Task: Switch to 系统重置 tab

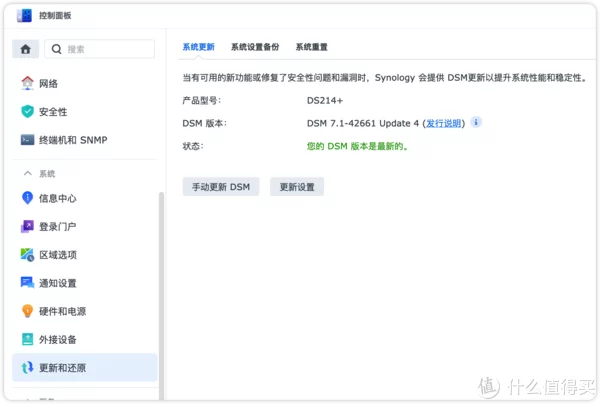Action: coord(311,47)
